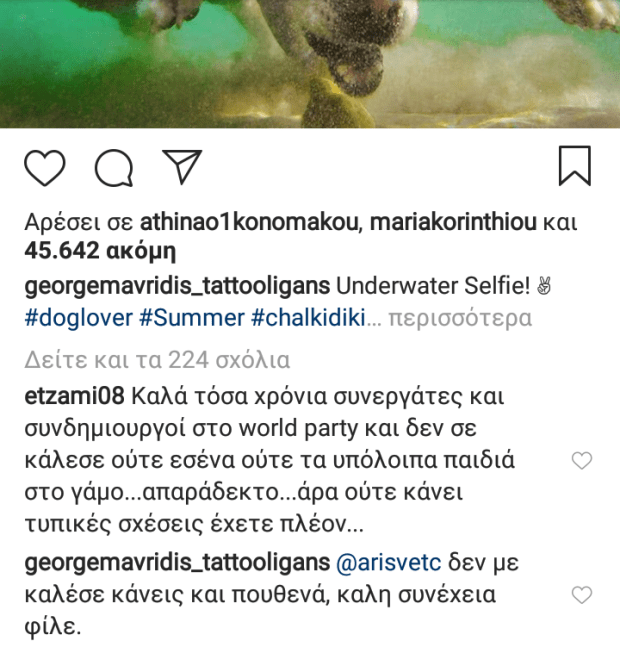Viewport: 620px width, 647px height.
Task: Open the @arisvetc mention
Action: (389, 563)
